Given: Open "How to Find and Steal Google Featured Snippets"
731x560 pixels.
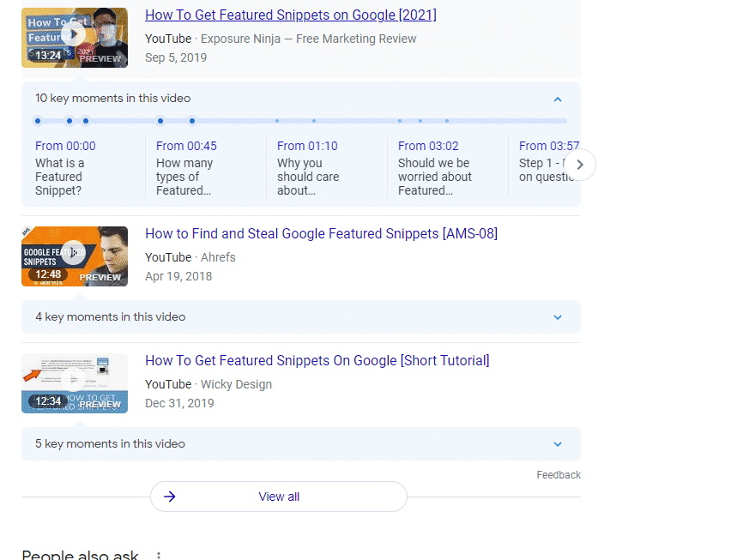Looking at the screenshot, I should tap(321, 232).
